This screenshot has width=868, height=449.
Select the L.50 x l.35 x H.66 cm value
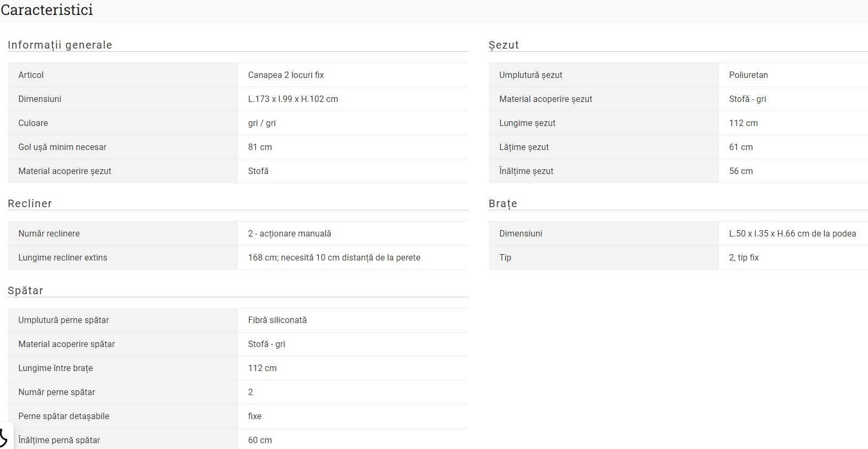[x=792, y=233]
